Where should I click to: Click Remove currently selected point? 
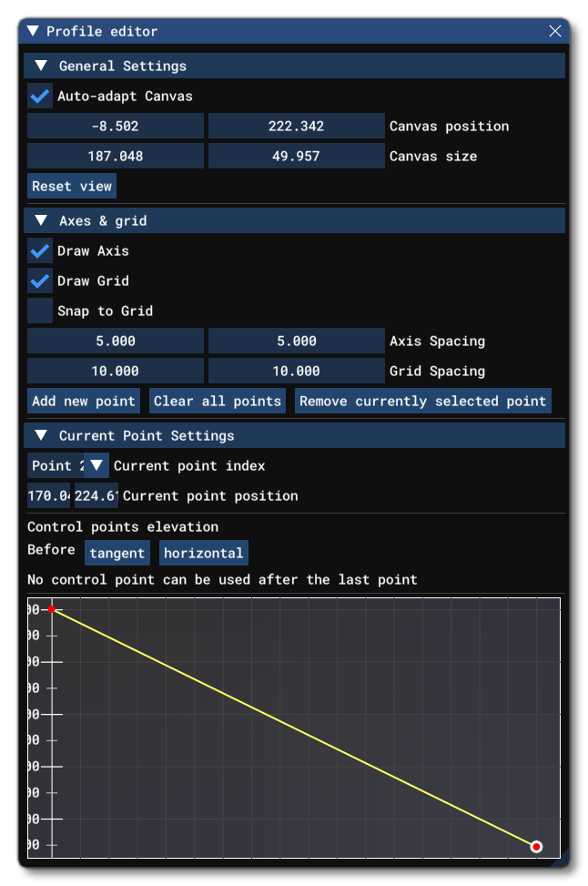424,401
